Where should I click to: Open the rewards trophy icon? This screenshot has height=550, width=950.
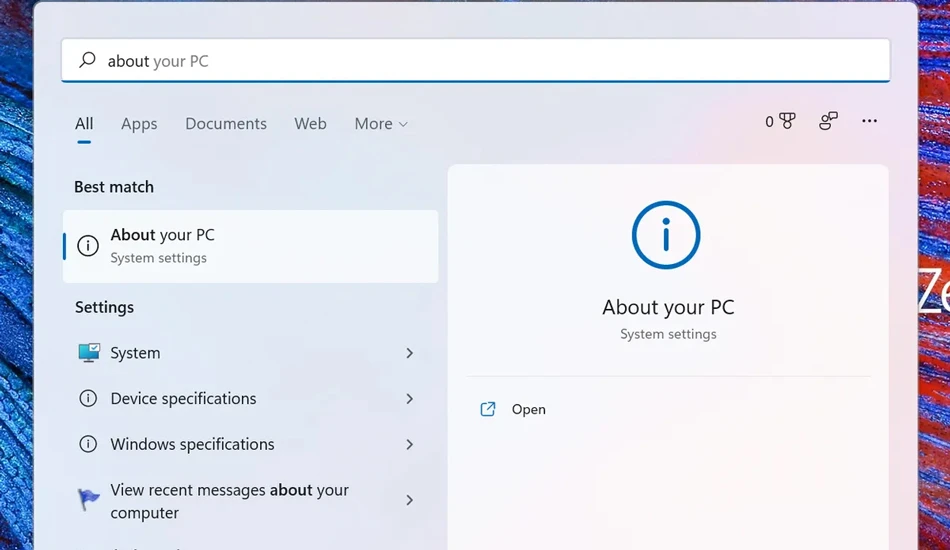point(787,121)
